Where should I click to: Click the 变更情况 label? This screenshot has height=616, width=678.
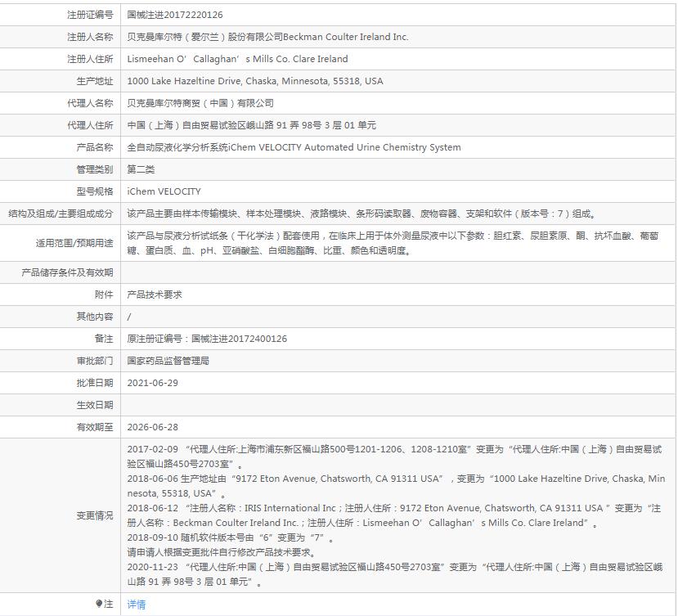point(95,515)
